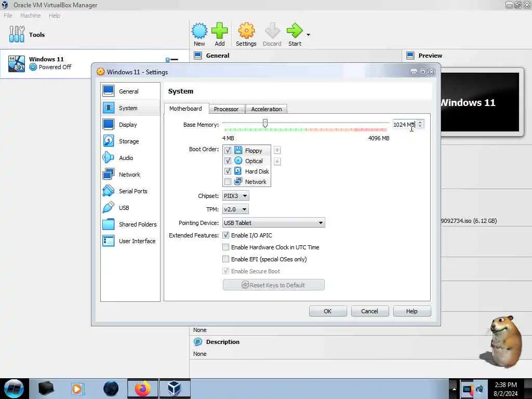This screenshot has width=532, height=399.
Task: Switch to the Motherboard tab
Action: coord(185,109)
